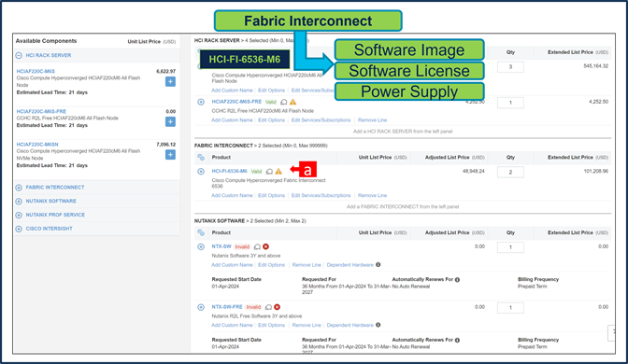Collapse the HCI RACK SERVER section
The width and height of the screenshot is (628, 364).
pos(19,55)
